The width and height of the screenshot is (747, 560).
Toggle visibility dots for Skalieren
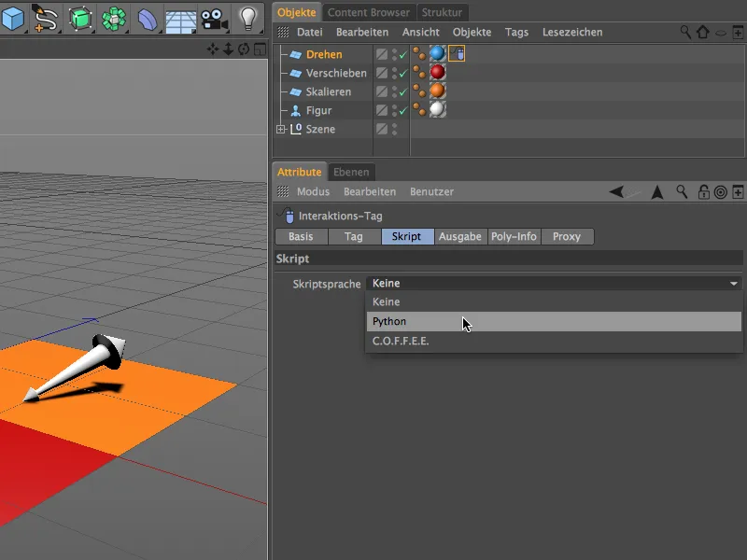coord(394,91)
